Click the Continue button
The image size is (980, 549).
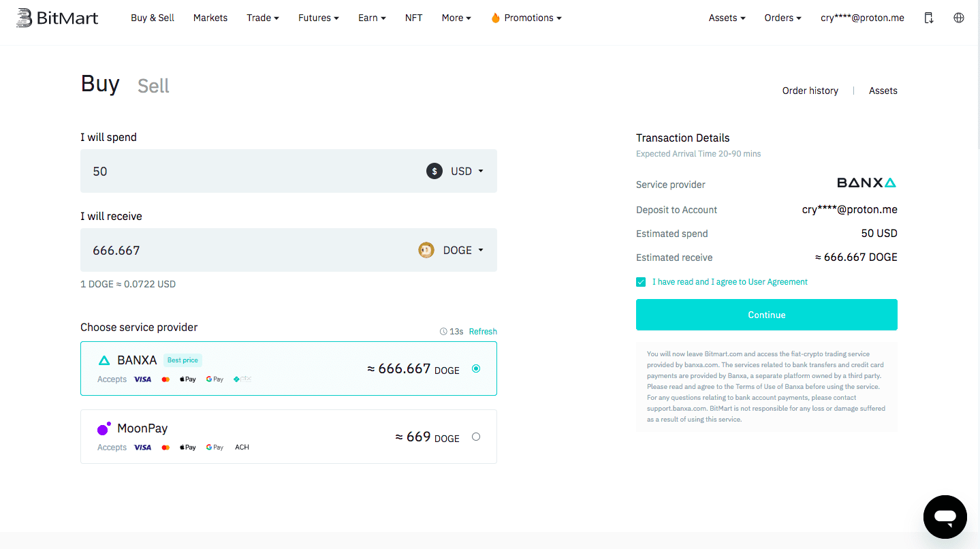[767, 315]
